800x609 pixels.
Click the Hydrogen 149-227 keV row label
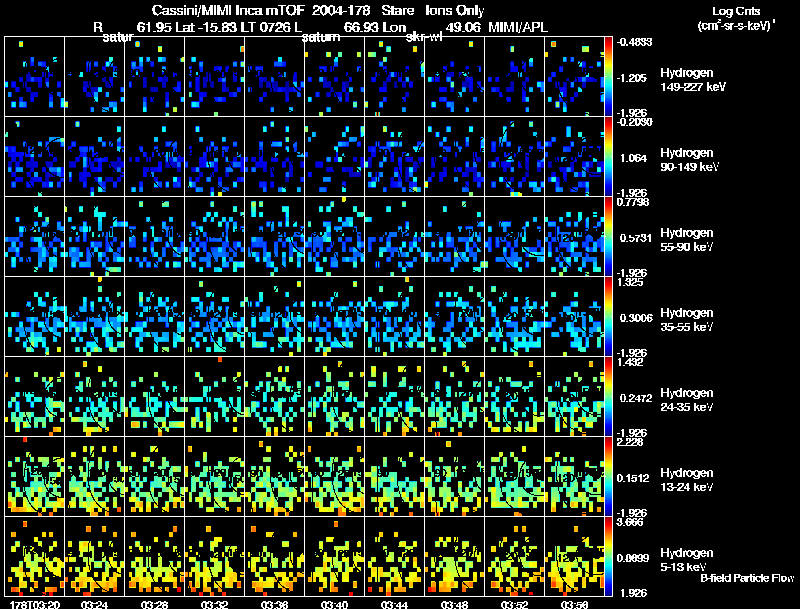690,80
